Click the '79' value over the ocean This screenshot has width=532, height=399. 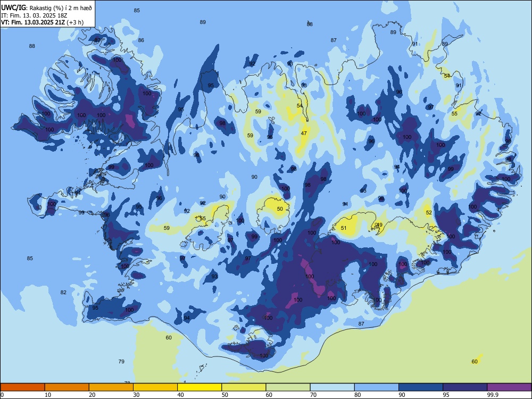click(x=121, y=361)
